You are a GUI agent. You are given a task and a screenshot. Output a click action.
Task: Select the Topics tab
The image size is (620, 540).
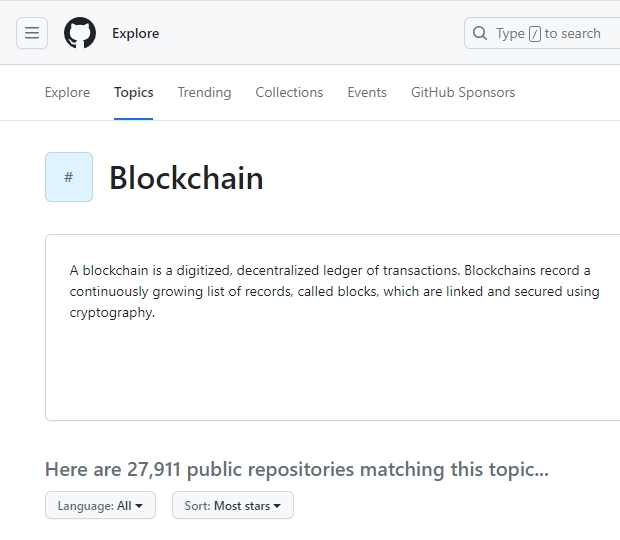point(134,92)
